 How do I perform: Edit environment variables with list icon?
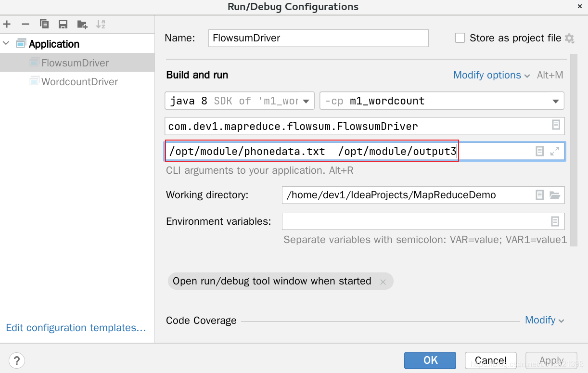click(555, 221)
